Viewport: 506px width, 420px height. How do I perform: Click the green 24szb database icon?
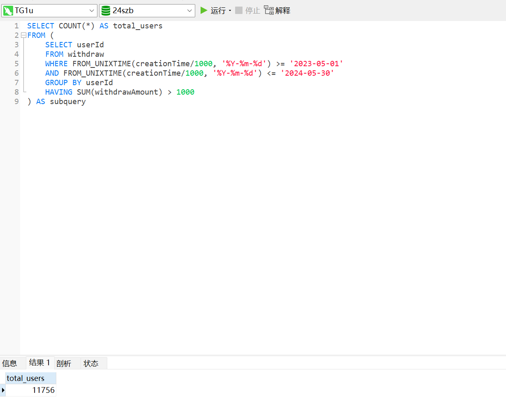click(106, 11)
